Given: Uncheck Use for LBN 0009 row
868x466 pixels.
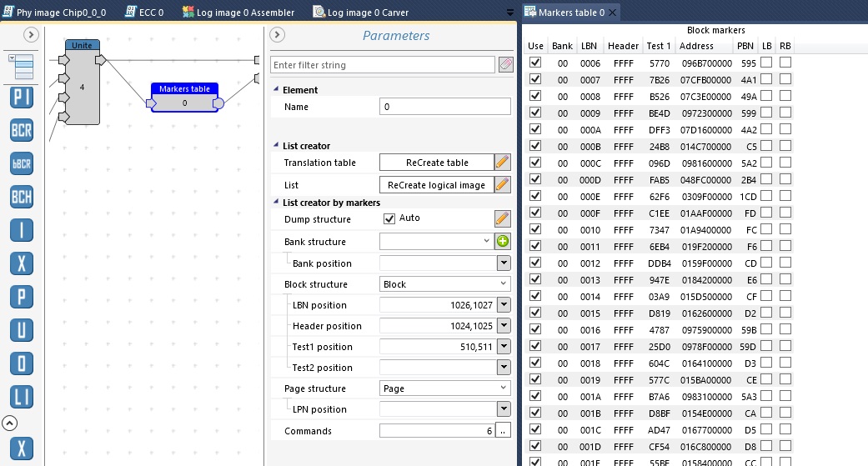Looking at the screenshot, I should coord(535,113).
